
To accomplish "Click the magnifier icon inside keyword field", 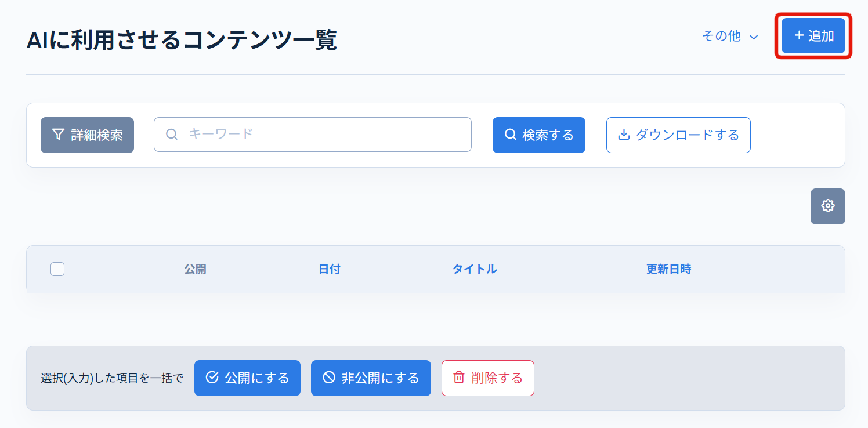I will 172,134.
